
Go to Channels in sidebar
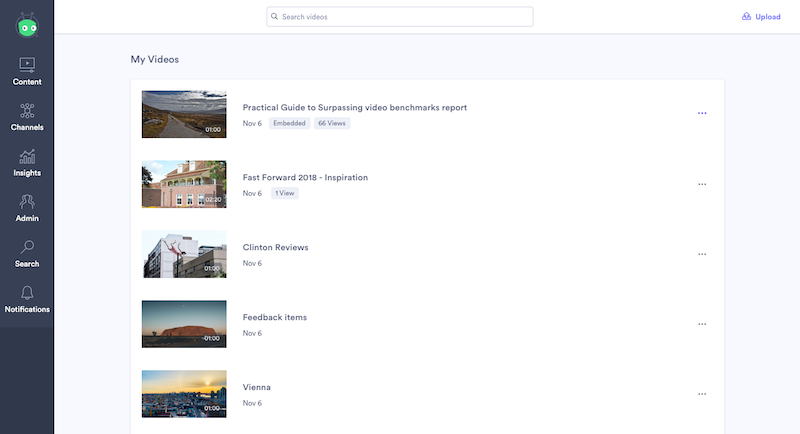click(27, 117)
